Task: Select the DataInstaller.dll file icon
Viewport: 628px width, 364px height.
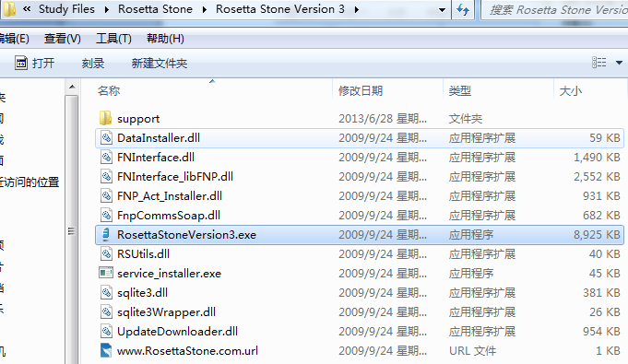Action: coord(106,137)
